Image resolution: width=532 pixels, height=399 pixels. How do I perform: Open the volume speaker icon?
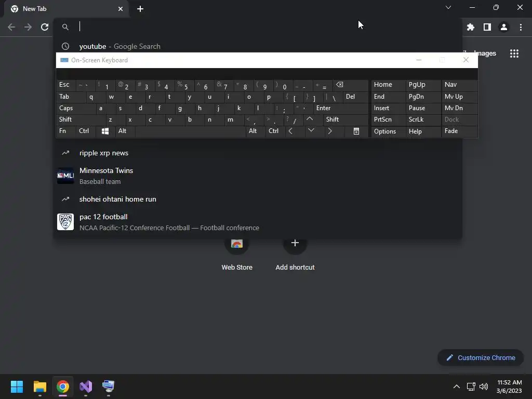click(x=484, y=387)
